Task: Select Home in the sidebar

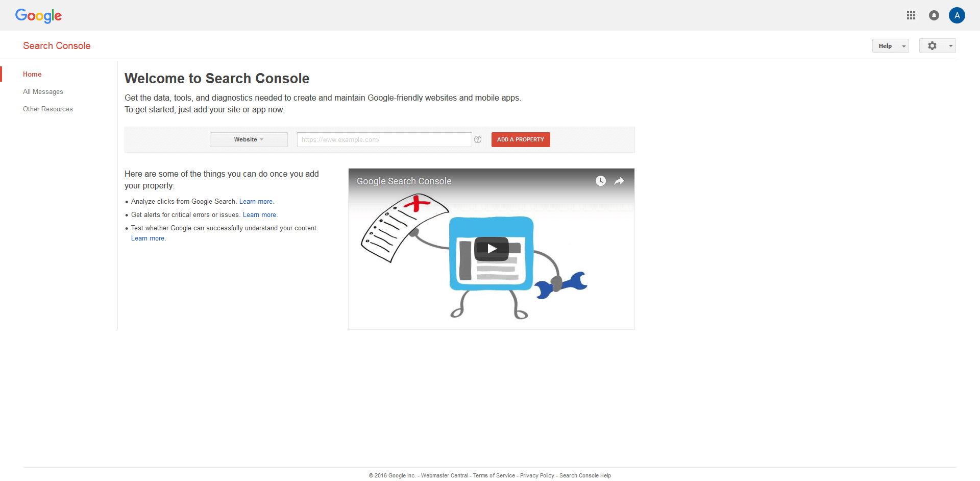Action: 32,74
